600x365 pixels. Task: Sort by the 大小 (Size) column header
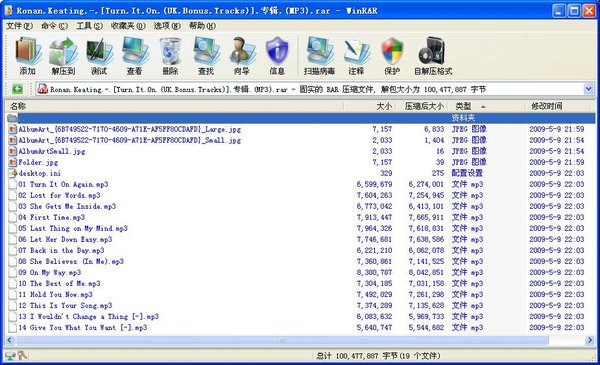369,106
